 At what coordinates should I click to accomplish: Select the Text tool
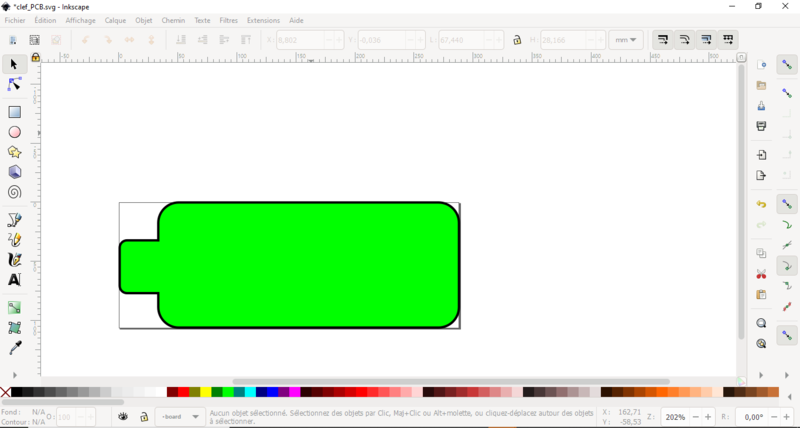tap(14, 280)
